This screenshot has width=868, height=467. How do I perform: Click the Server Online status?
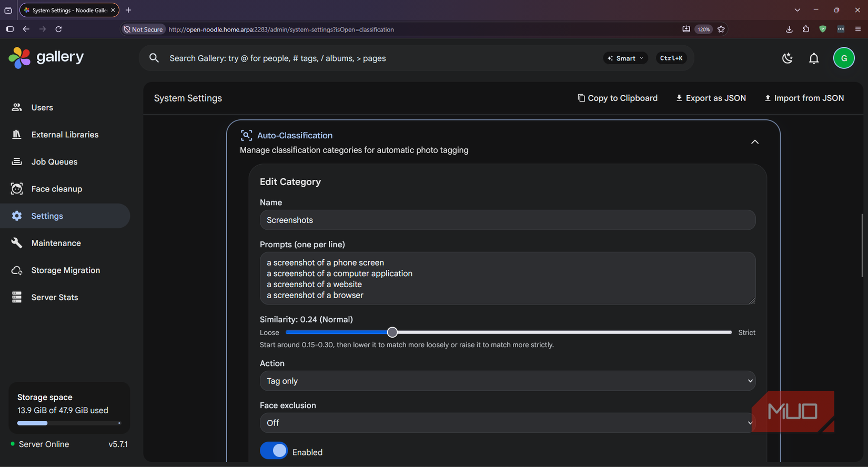tap(40, 444)
